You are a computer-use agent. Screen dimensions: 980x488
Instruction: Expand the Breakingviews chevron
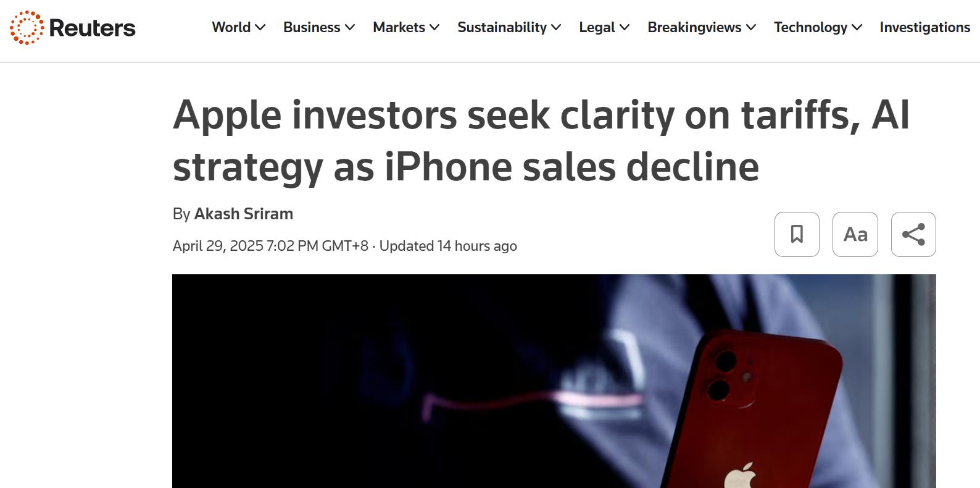point(751,28)
